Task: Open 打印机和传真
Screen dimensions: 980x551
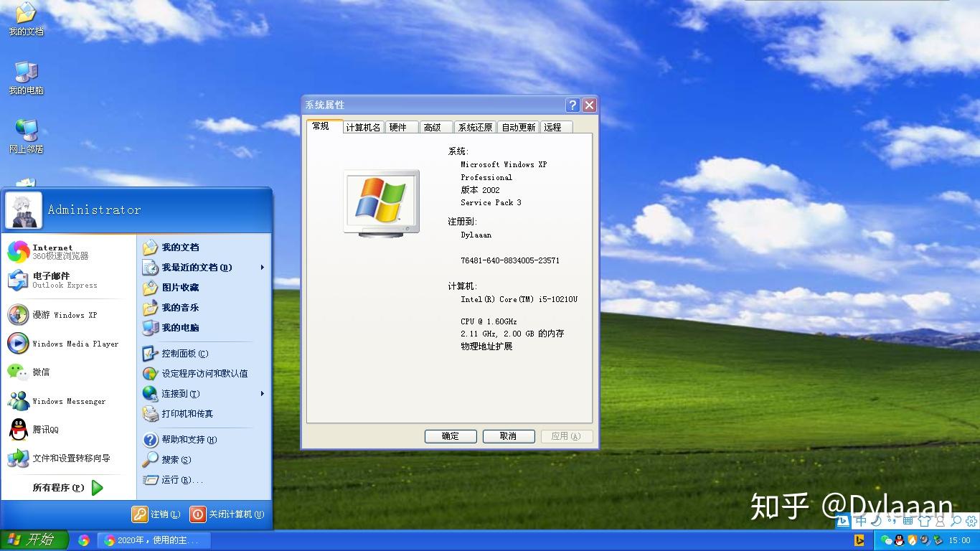Action: (204, 414)
